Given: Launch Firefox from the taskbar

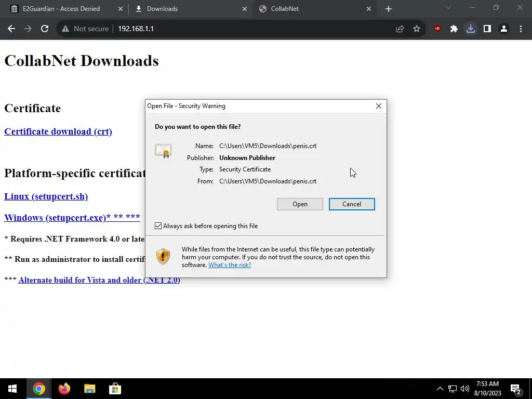Looking at the screenshot, I should [x=64, y=389].
